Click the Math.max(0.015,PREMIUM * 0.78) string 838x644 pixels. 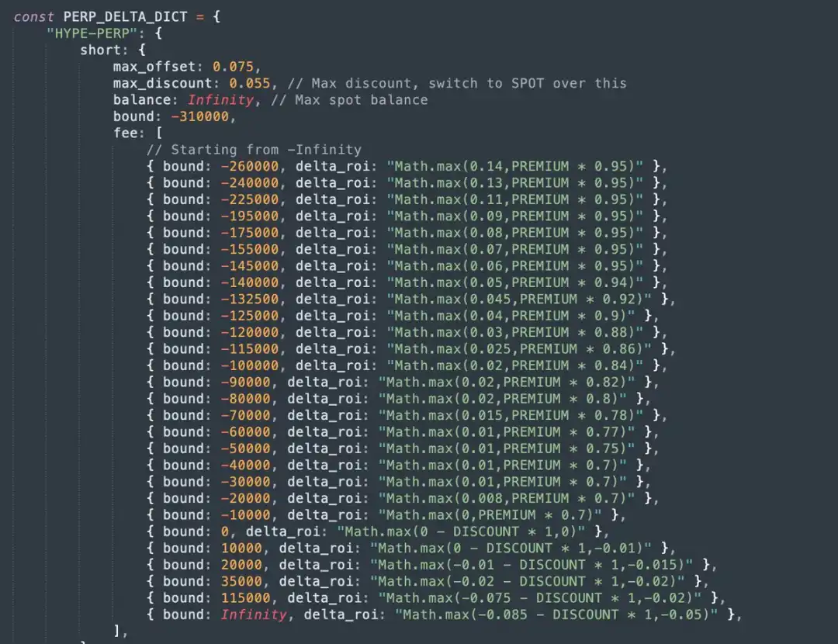(511, 415)
